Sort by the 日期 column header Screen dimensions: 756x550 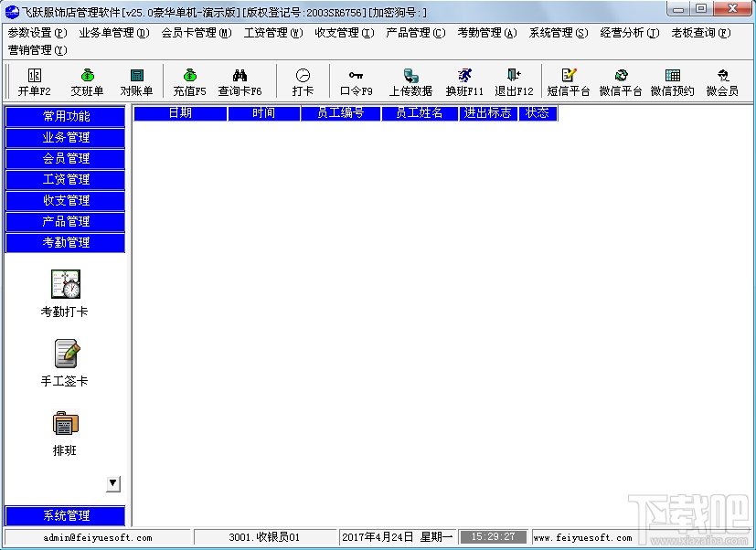click(180, 113)
